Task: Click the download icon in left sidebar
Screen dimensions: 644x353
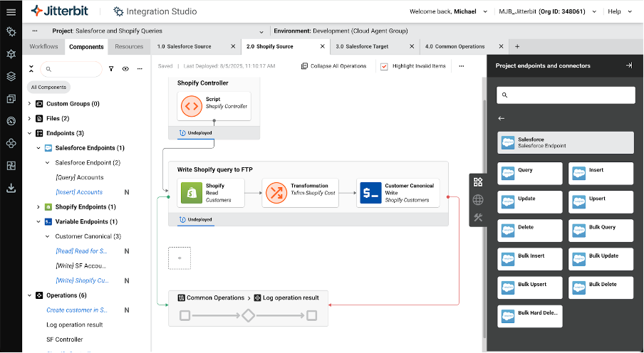Action: (x=11, y=188)
